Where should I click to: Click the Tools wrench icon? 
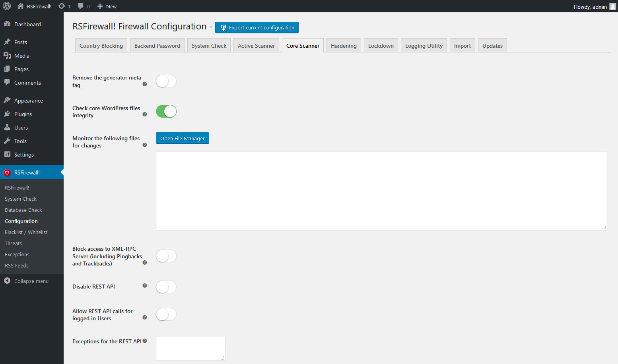point(7,141)
